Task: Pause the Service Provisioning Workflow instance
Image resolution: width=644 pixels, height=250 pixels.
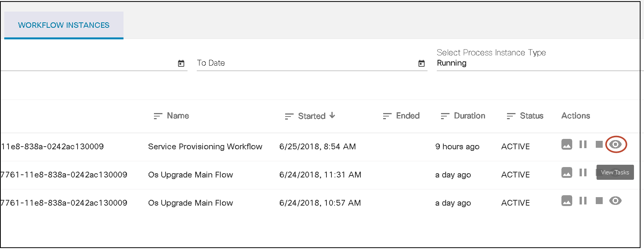Action: 583,144
